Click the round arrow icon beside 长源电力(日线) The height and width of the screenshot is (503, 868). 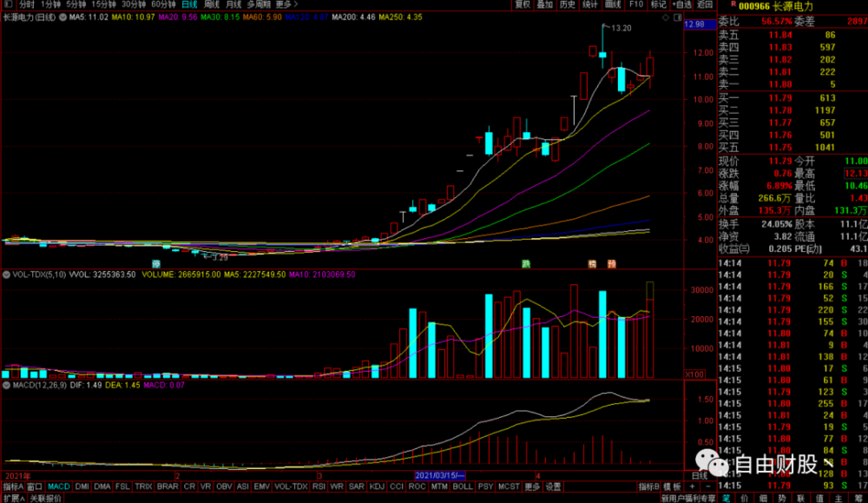point(61,17)
